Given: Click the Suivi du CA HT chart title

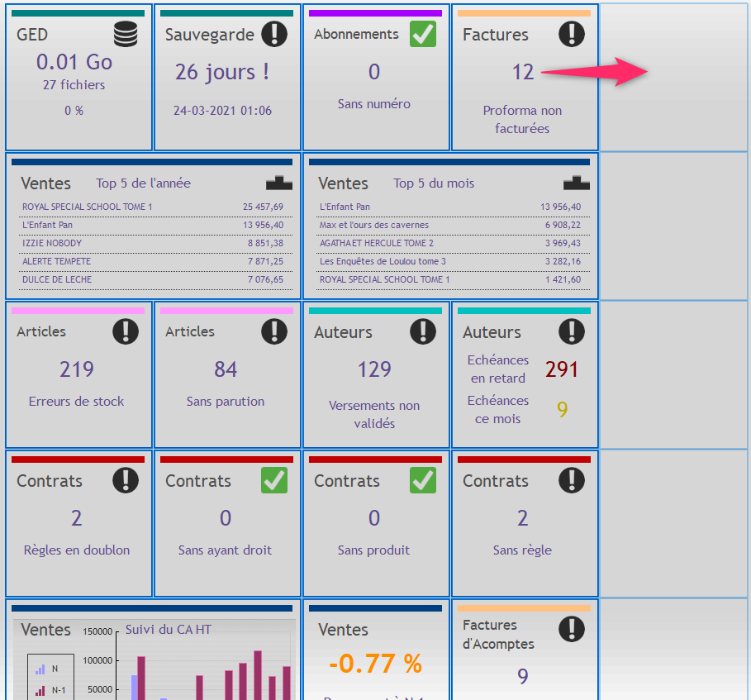Looking at the screenshot, I should click(x=168, y=630).
